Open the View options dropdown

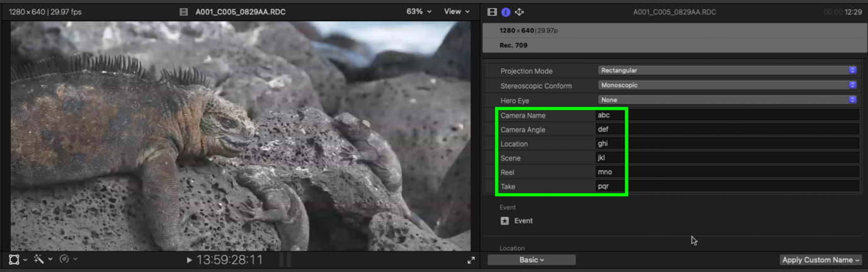point(457,12)
